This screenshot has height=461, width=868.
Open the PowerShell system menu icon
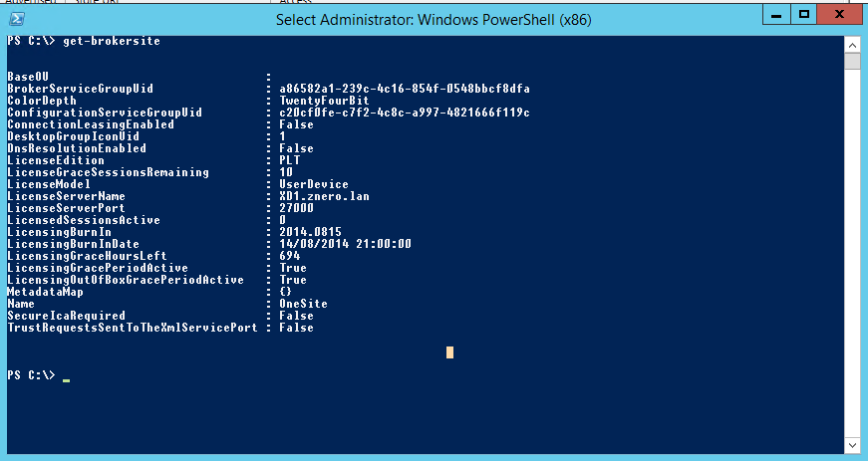click(x=18, y=19)
